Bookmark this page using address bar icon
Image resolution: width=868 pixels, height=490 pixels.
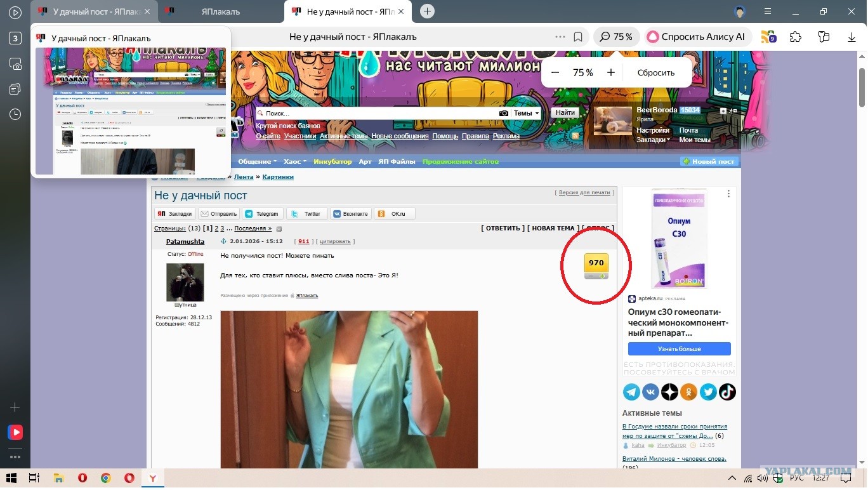pyautogui.click(x=578, y=37)
